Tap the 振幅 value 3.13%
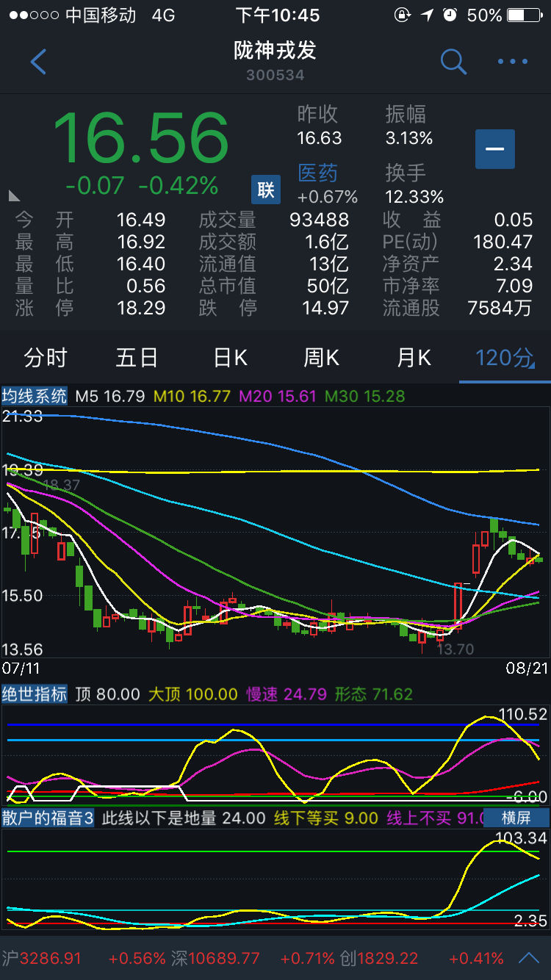Screen dimensions: 551x980 (x=409, y=138)
